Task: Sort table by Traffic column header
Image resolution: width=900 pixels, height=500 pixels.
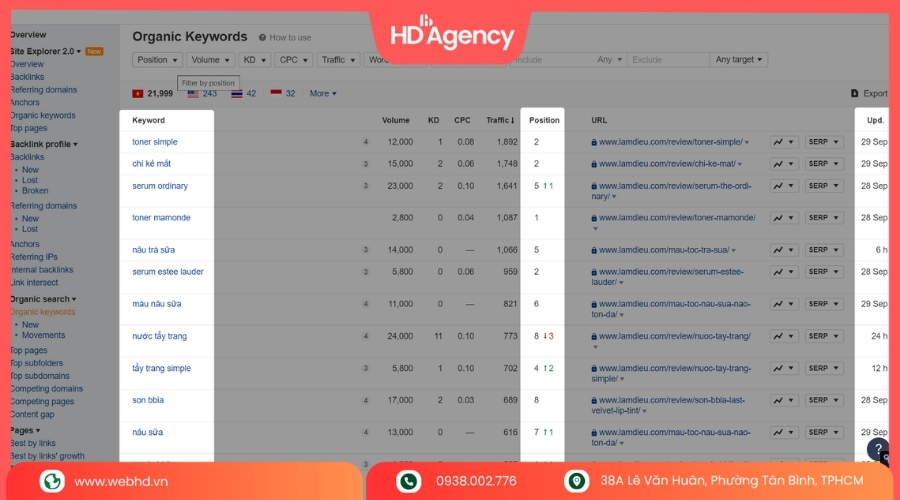Action: (x=500, y=120)
